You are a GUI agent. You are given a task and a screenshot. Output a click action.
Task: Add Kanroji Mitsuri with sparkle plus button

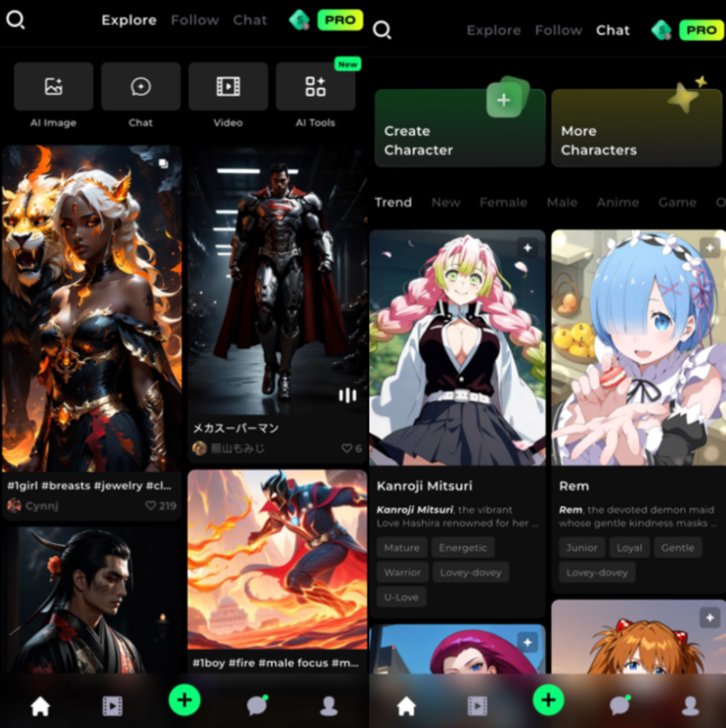[527, 248]
